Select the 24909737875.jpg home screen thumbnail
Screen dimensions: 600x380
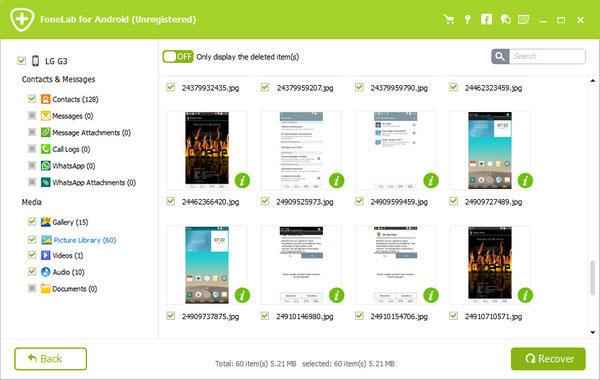pyautogui.click(x=207, y=265)
